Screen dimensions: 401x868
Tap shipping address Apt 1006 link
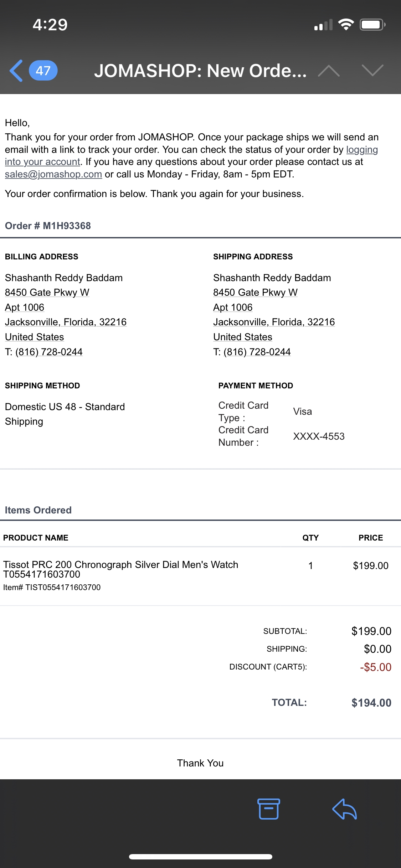[233, 308]
